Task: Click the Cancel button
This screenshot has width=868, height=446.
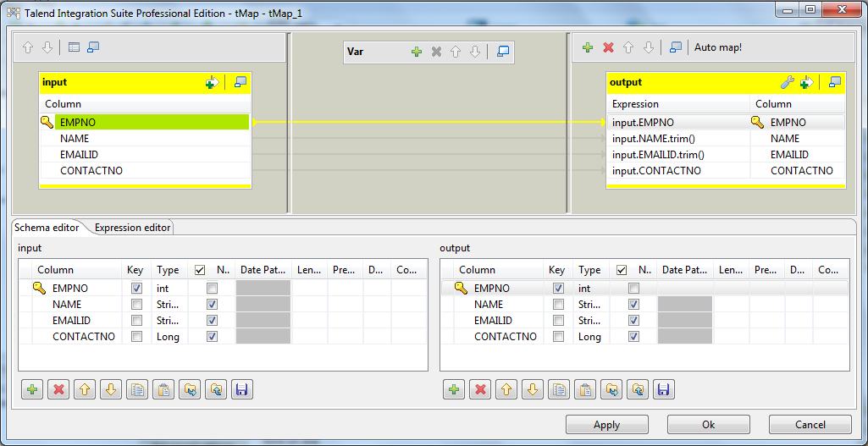Action: (810, 425)
